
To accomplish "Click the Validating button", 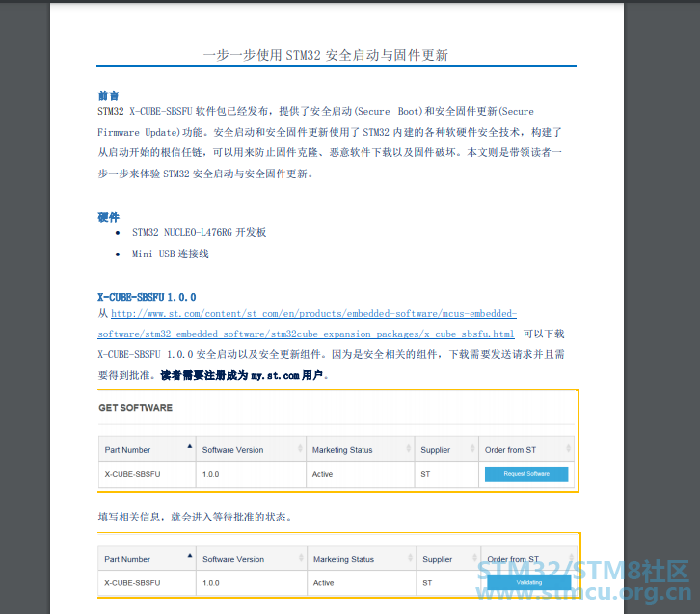I will 529,582.
